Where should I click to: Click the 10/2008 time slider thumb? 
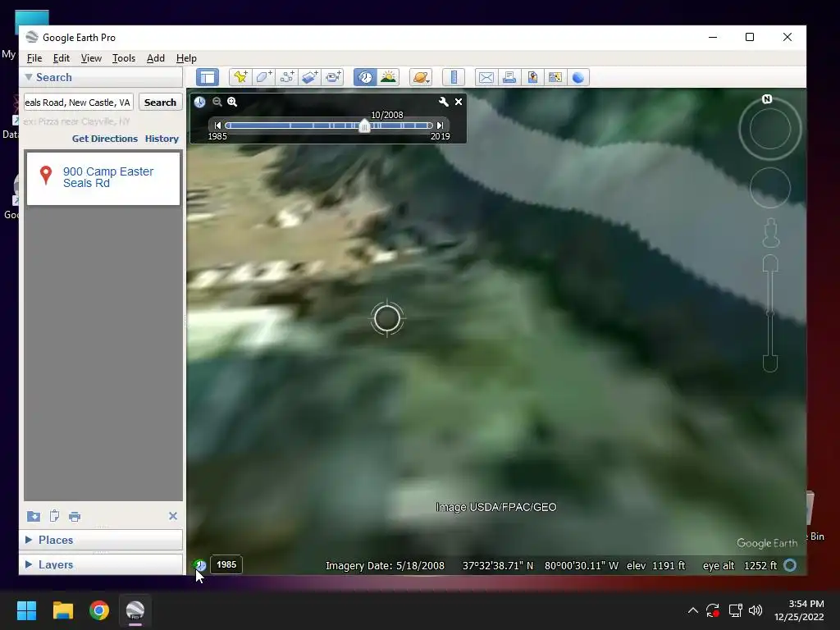(x=364, y=126)
